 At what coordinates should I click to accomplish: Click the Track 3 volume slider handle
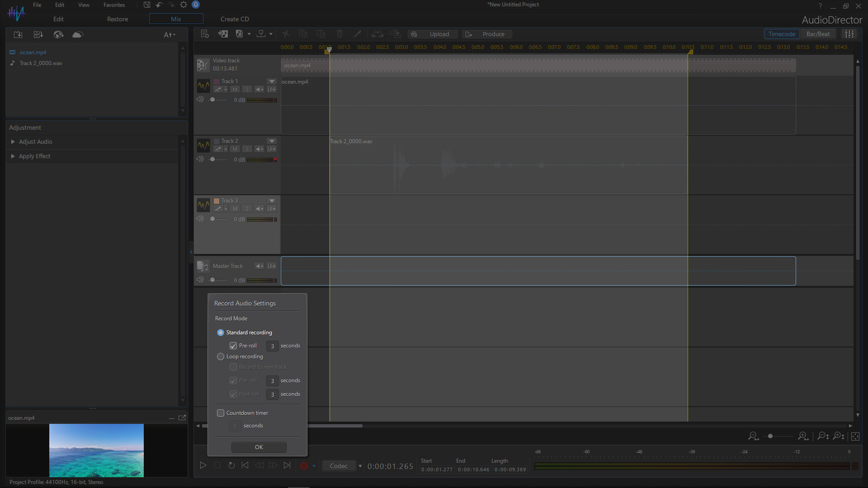click(212, 219)
